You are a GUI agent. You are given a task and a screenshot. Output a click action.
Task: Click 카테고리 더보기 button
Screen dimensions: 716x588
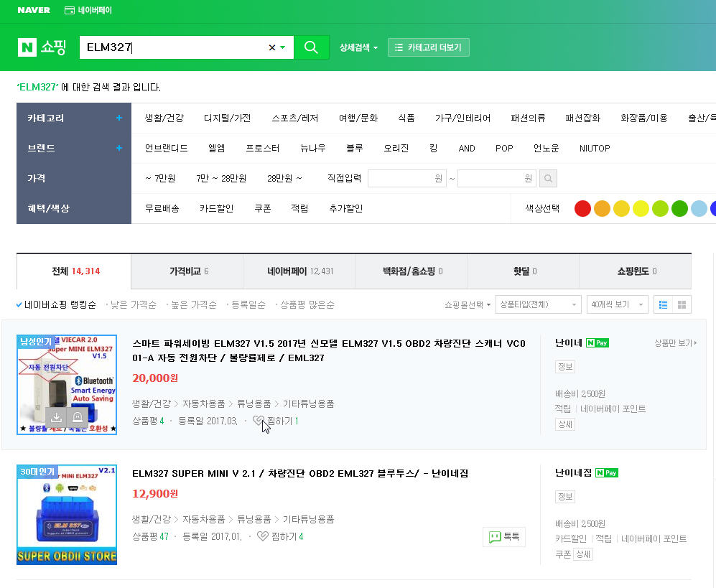(428, 47)
